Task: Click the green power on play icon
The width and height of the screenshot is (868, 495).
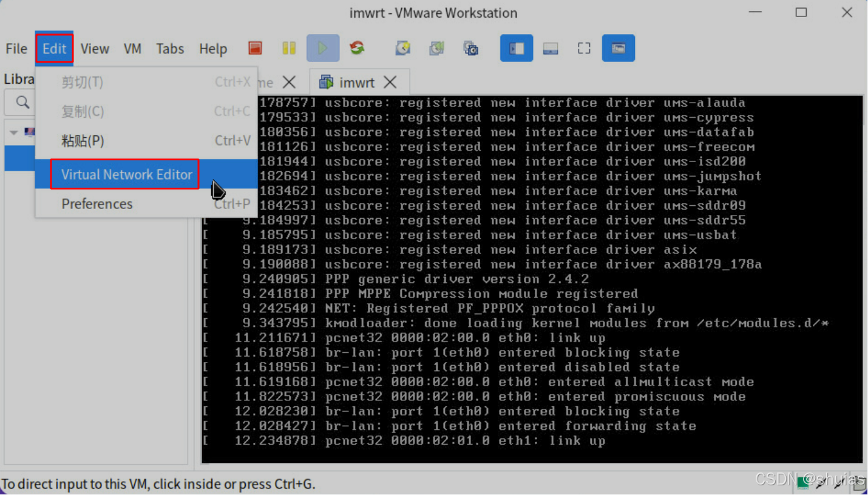Action: (x=322, y=48)
